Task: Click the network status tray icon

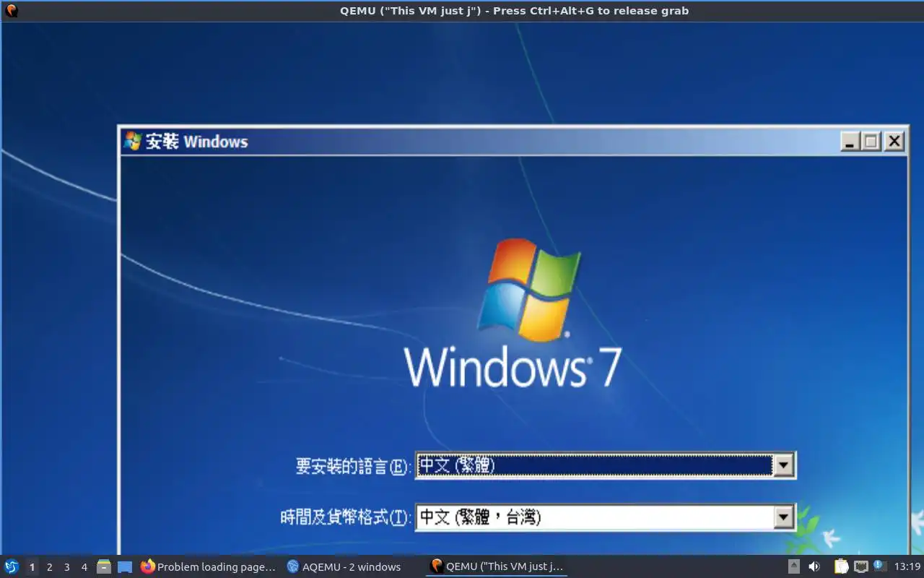Action: tap(860, 567)
